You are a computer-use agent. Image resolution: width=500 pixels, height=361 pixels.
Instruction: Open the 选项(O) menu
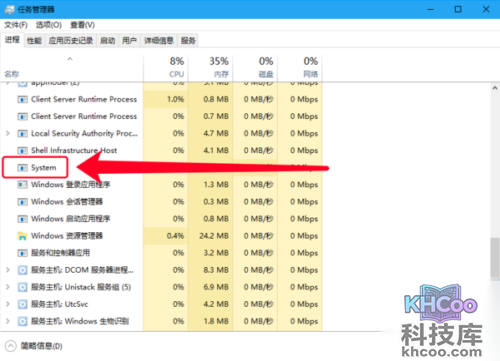tap(49, 25)
